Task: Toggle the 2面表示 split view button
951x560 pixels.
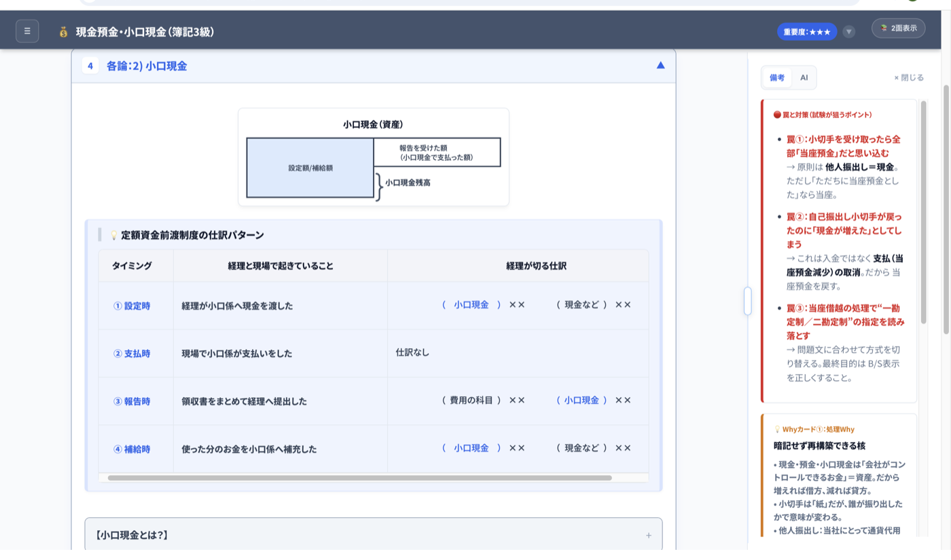Action: pyautogui.click(x=899, y=29)
